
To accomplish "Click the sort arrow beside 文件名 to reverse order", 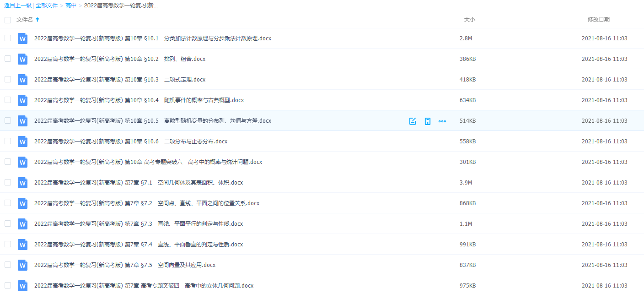I will (37, 20).
